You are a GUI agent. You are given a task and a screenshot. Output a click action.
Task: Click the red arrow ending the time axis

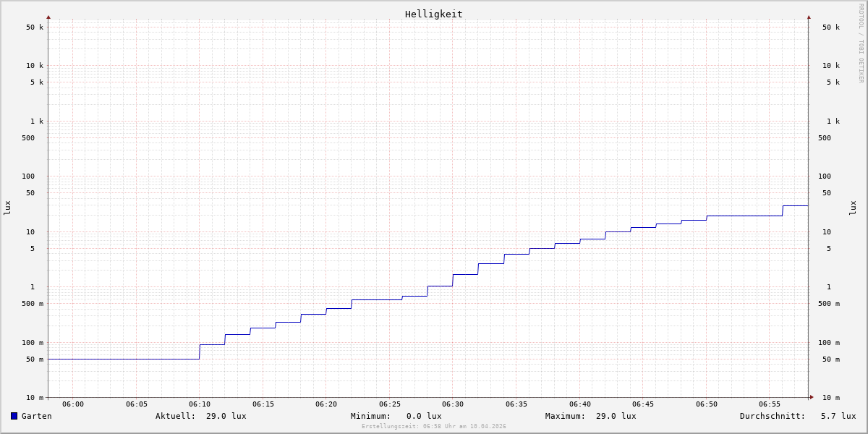pos(811,397)
